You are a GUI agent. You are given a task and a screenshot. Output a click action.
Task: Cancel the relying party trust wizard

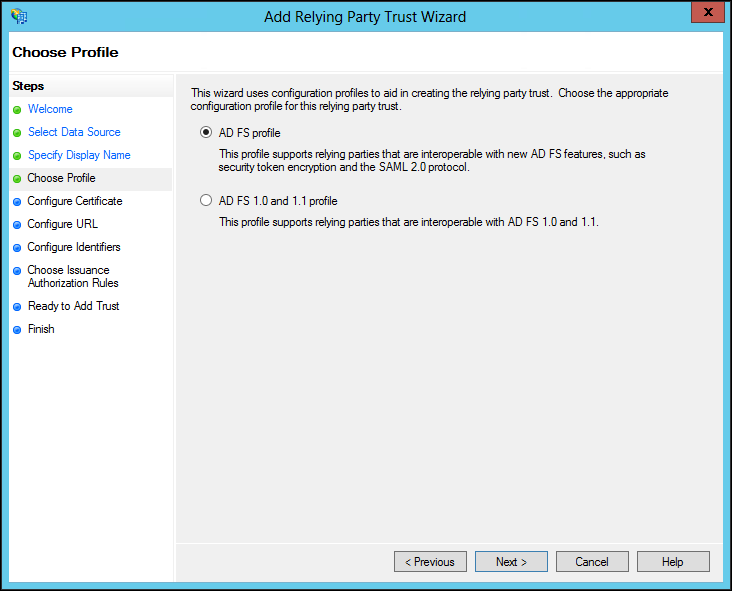coord(592,562)
